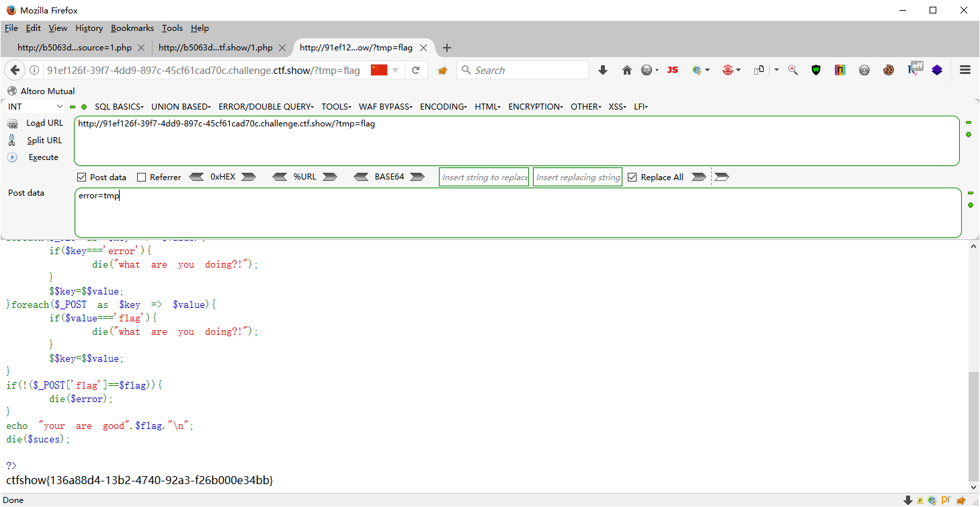
Task: Click the Split URL button label
Action: (44, 140)
